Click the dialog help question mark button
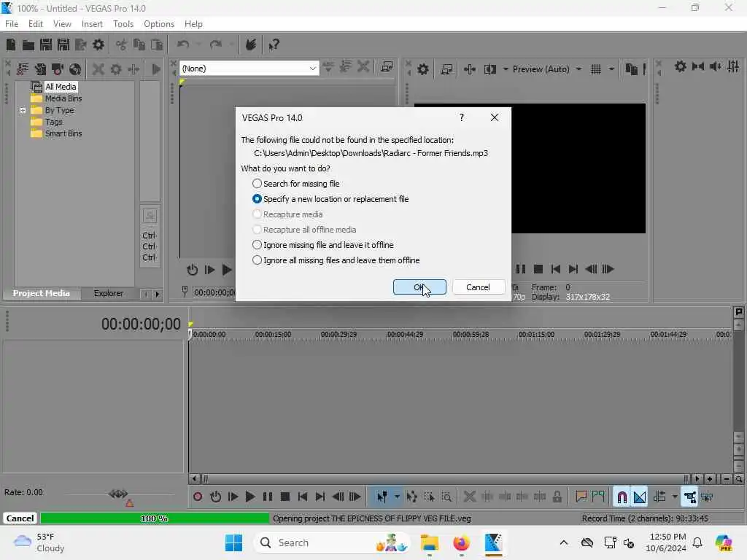The image size is (747, 560). [461, 117]
